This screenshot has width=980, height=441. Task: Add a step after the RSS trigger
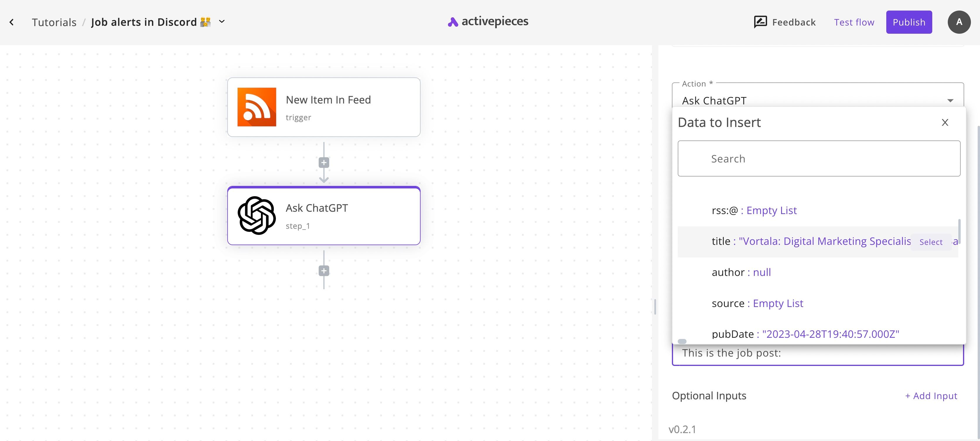324,163
